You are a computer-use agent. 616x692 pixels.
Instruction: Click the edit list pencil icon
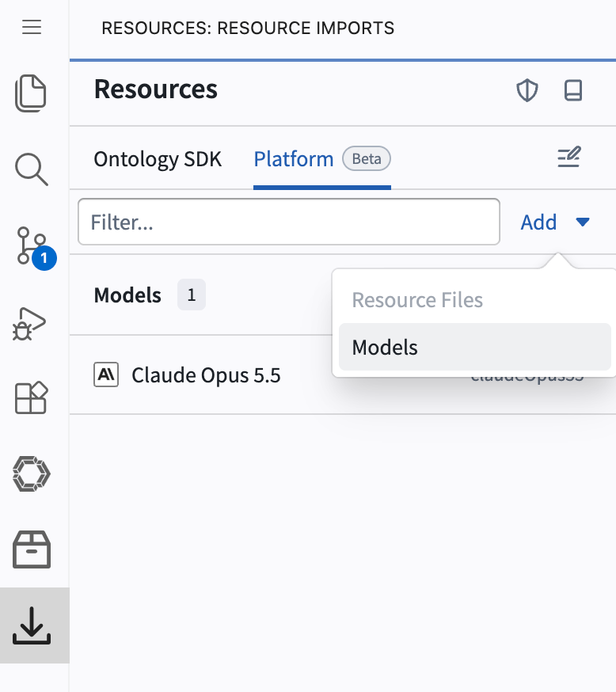pyautogui.click(x=569, y=158)
